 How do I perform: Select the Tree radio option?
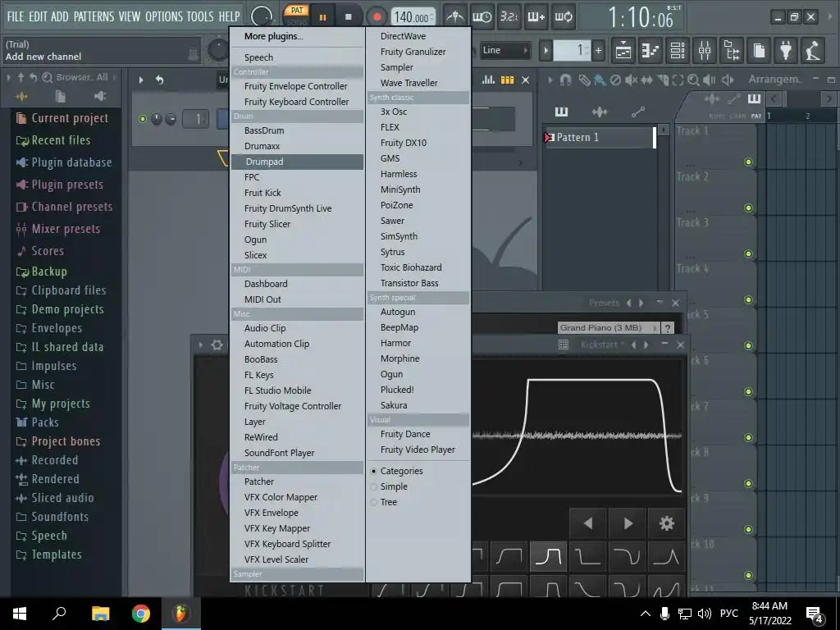(384, 502)
